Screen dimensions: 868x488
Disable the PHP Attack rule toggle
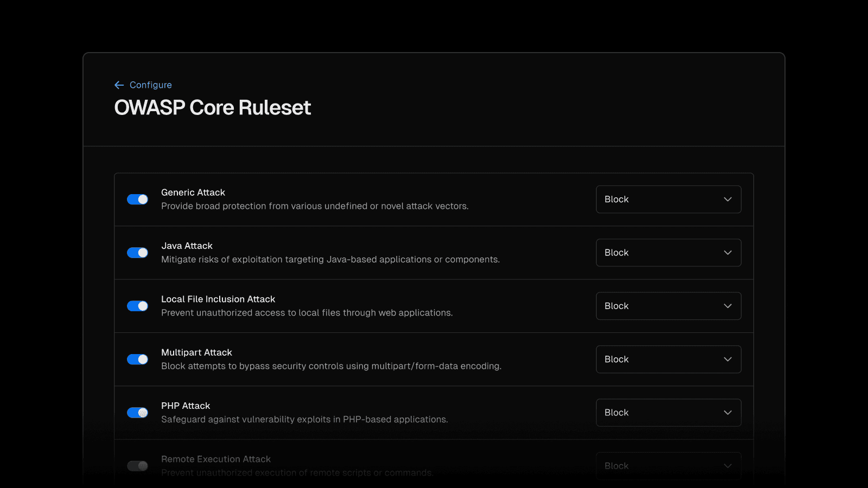tap(137, 413)
